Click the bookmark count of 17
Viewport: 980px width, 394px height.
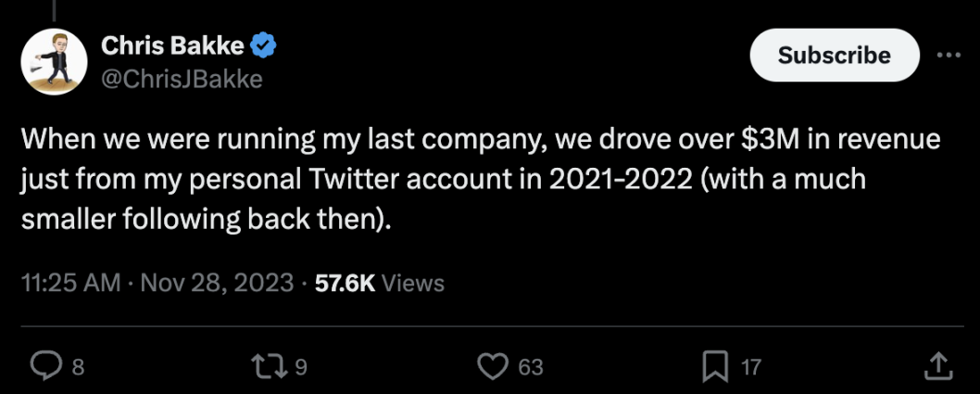tap(750, 368)
